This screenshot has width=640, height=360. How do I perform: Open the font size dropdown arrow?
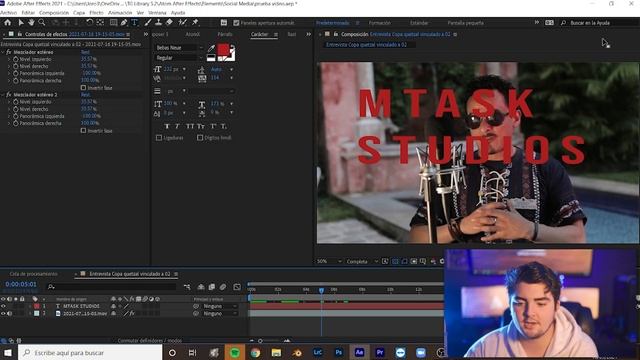pyautogui.click(x=184, y=69)
